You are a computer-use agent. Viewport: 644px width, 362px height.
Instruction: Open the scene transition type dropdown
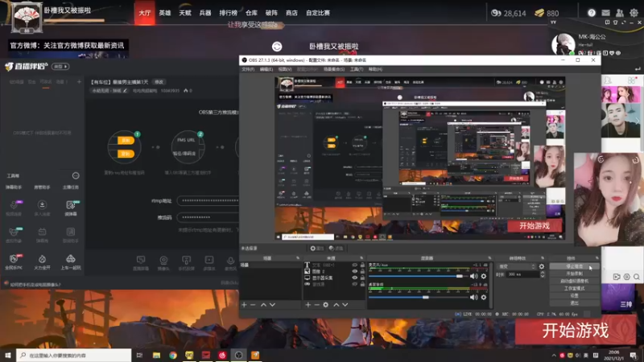coord(516,266)
